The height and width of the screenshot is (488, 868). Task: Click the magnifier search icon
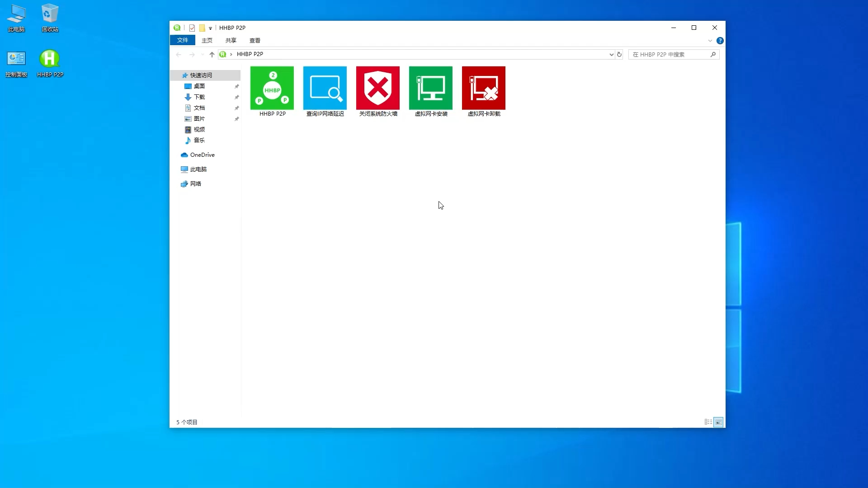pyautogui.click(x=713, y=54)
